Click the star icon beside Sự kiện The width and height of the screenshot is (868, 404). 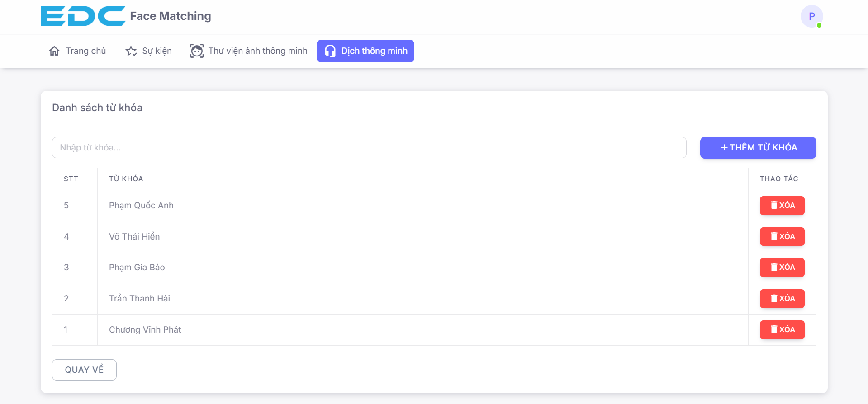tap(131, 51)
